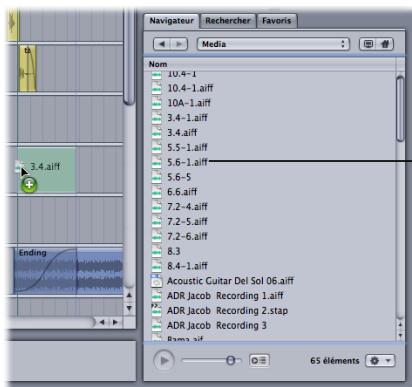This screenshot has width=412, height=387.
Task: Open the Media path dropdown
Action: click(273, 44)
